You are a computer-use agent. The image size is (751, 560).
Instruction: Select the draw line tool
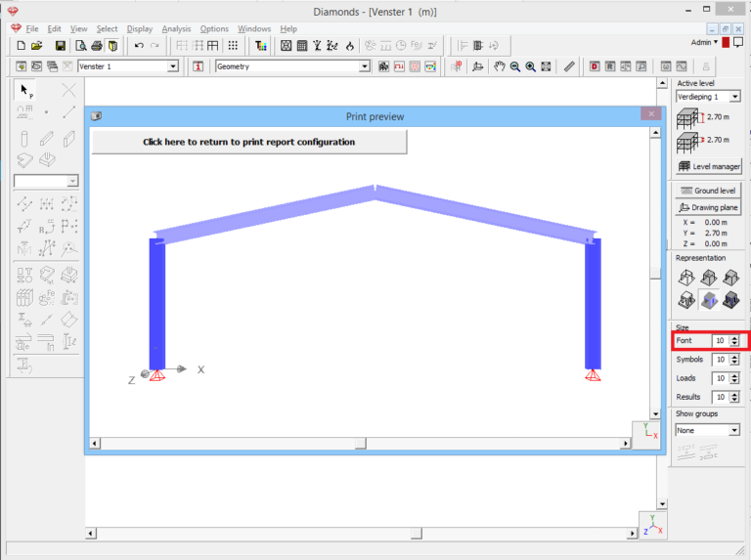(69, 112)
